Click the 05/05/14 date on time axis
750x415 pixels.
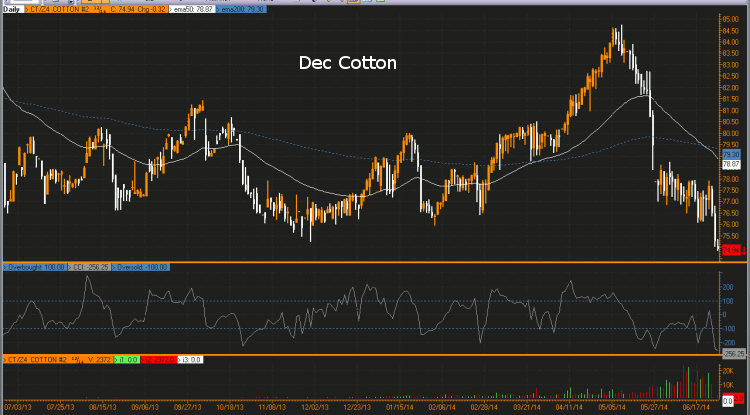point(610,407)
